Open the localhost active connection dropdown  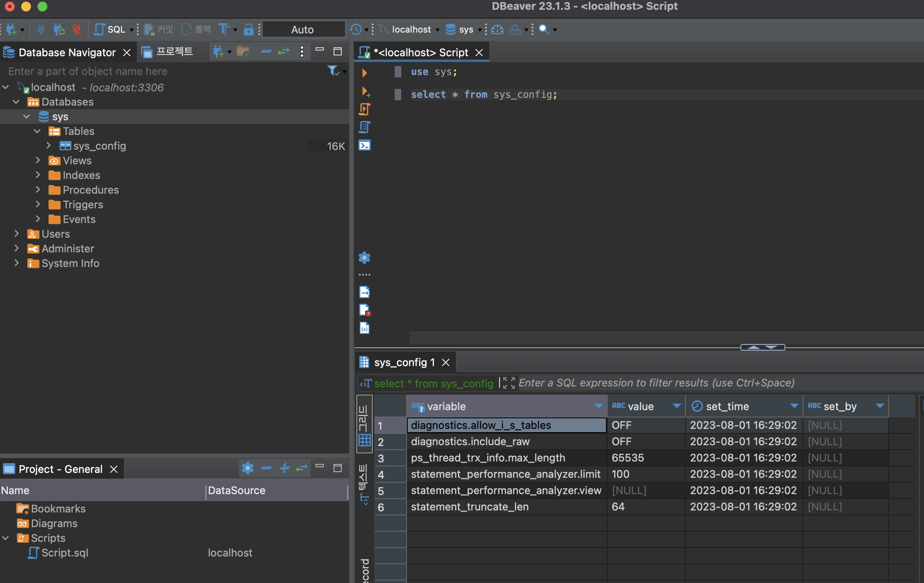pos(409,29)
